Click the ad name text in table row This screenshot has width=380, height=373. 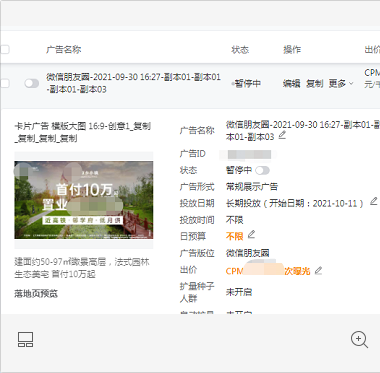(133, 83)
